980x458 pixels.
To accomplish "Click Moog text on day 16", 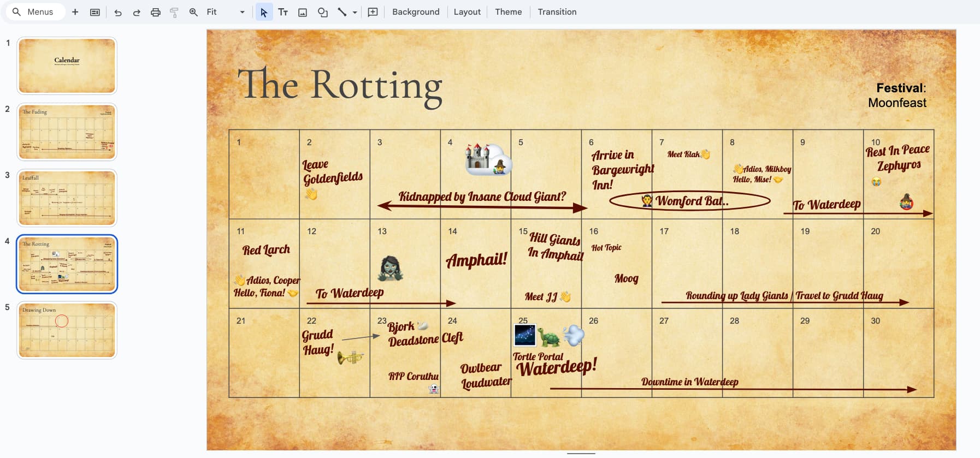I will point(627,278).
